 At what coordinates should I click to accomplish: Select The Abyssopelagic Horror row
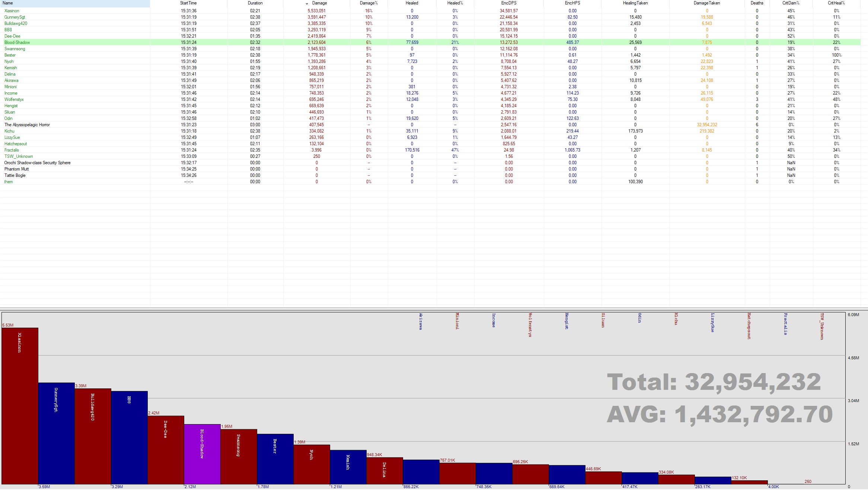tap(27, 125)
